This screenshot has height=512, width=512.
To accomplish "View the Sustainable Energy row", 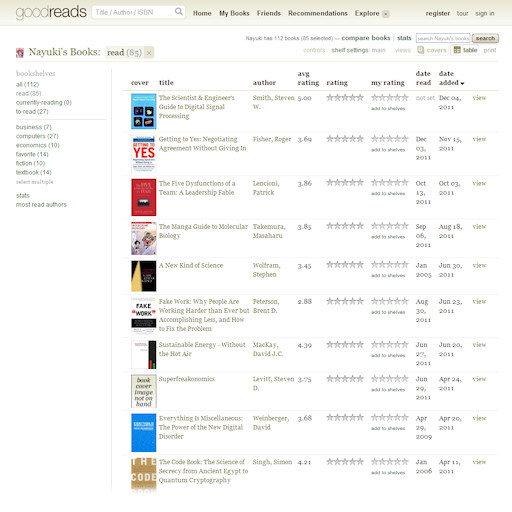I will pos(479,345).
